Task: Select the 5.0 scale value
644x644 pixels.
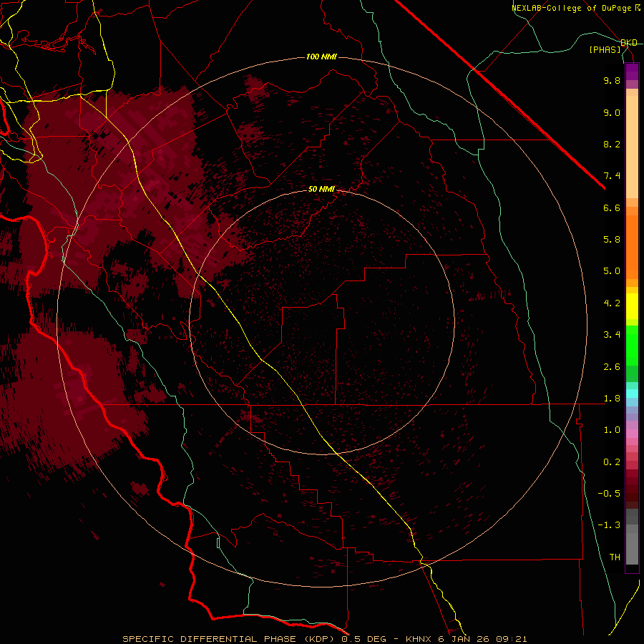Action: [612, 271]
